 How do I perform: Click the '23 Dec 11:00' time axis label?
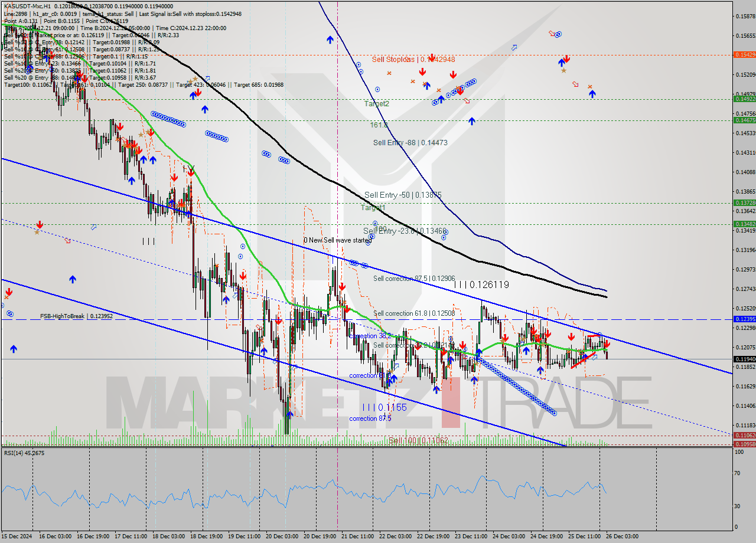click(x=470, y=536)
